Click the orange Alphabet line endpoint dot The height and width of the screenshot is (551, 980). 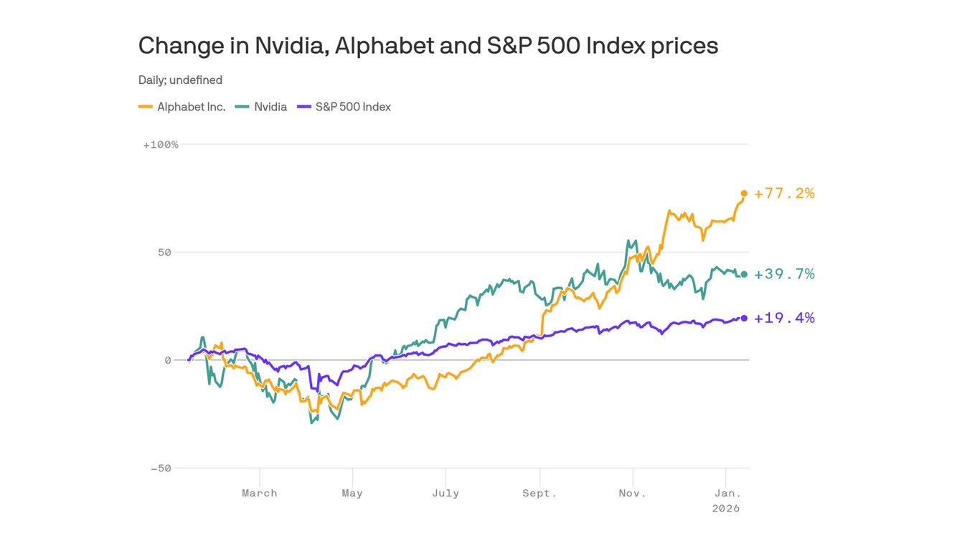coord(744,194)
